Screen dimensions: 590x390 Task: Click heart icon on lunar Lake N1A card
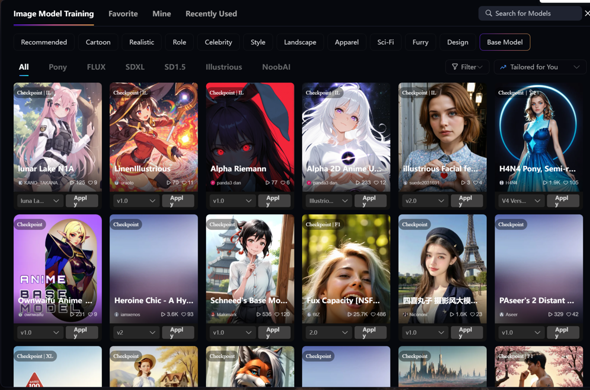tap(90, 183)
